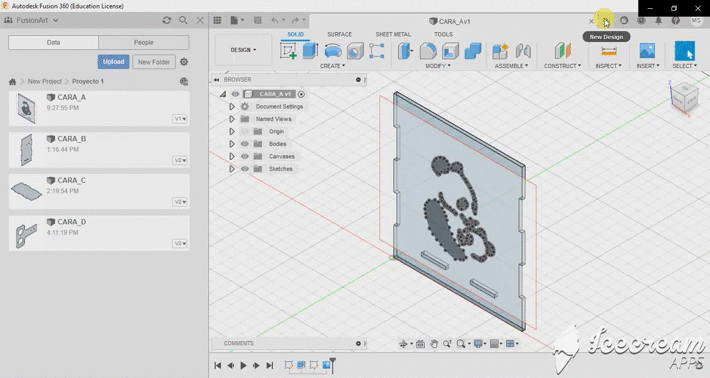This screenshot has width=710, height=378.
Task: Click the Construct plane icon
Action: 563,51
